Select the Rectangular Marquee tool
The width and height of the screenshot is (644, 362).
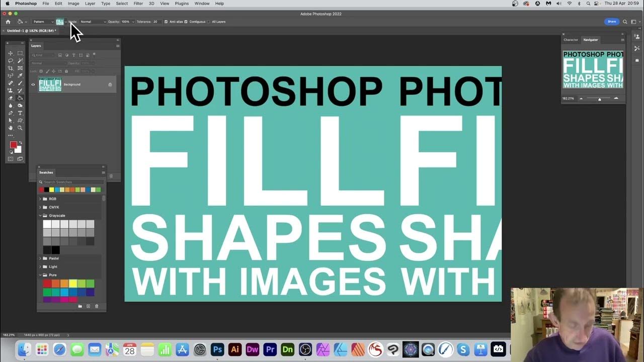click(x=20, y=53)
